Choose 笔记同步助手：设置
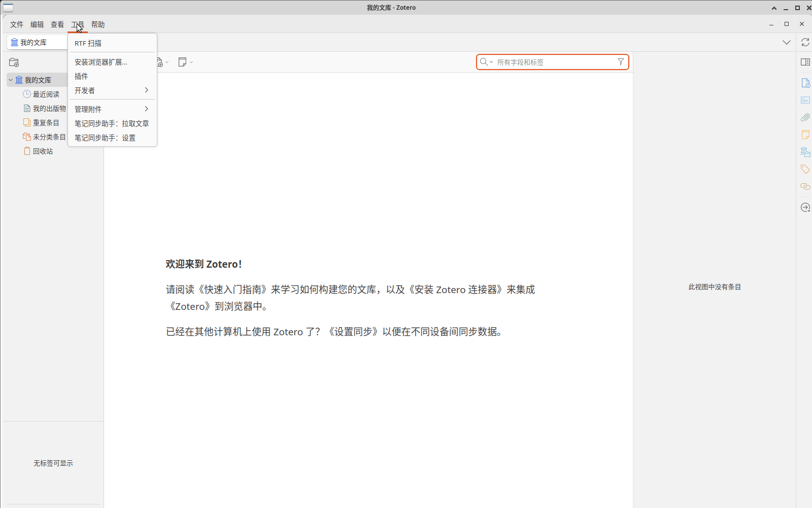 112,138
